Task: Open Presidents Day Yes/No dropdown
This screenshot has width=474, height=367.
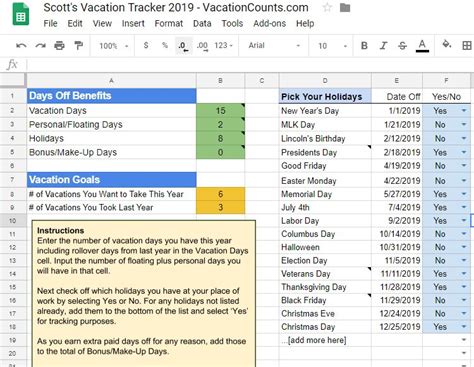Action: [464, 152]
